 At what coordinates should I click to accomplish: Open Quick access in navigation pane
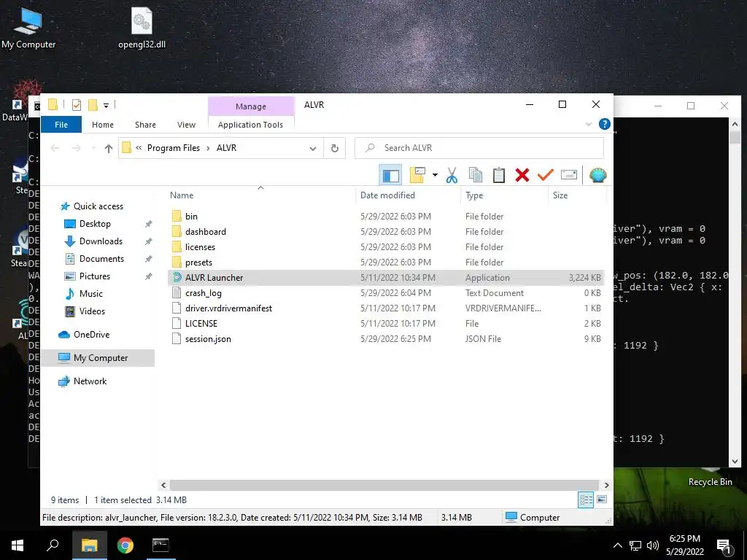(x=98, y=206)
